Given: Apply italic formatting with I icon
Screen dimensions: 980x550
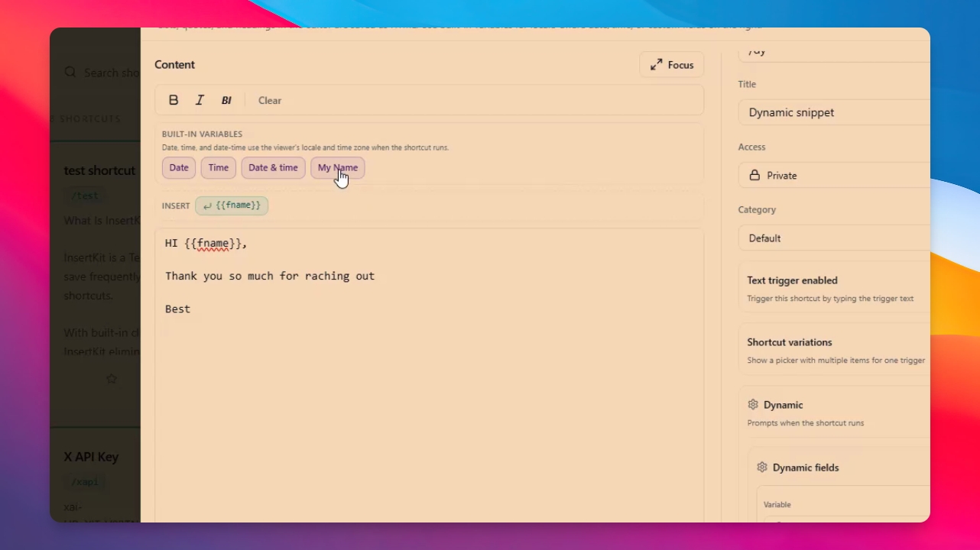Looking at the screenshot, I should 200,100.
